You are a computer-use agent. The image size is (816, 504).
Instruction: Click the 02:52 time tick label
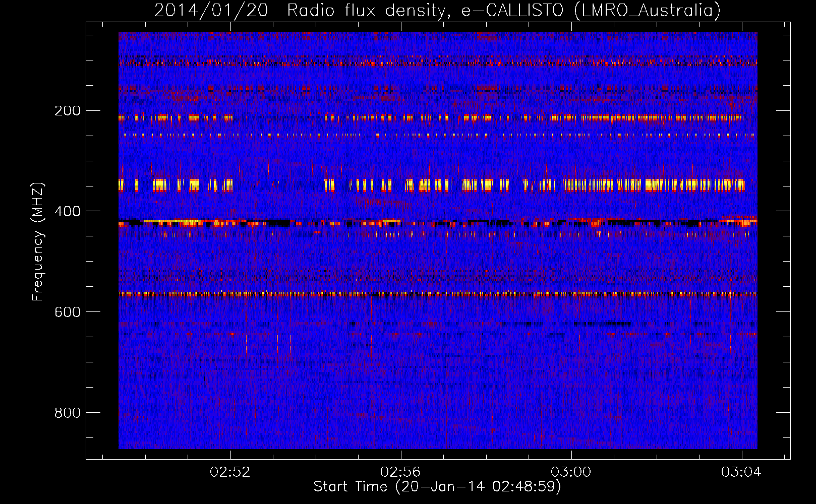(x=230, y=472)
